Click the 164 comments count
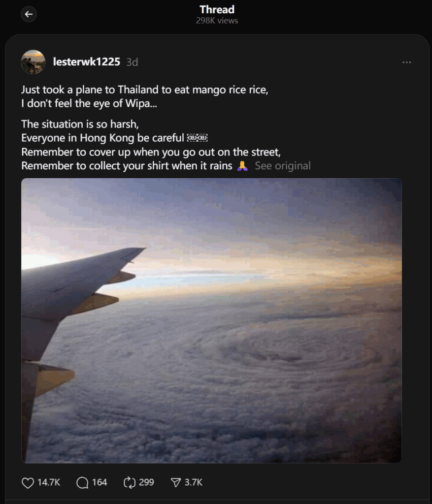Viewport: 432px width, 504px height. point(100,482)
